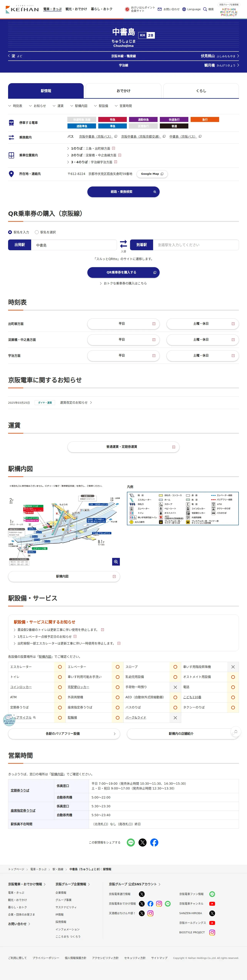This screenshot has height=980, width=247.
Task: Open the X account for 天満橋はちけんや部！
Action: pyautogui.click(x=142, y=913)
